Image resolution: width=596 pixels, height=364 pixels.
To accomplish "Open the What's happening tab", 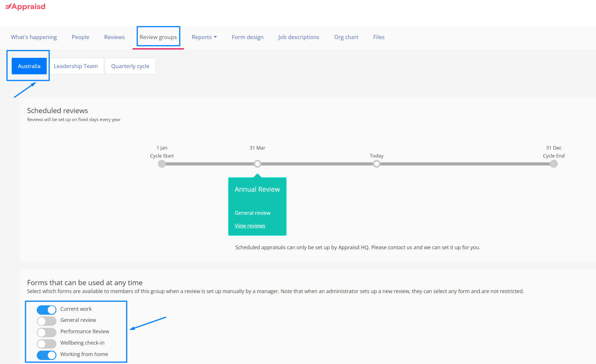I will pyautogui.click(x=34, y=37).
